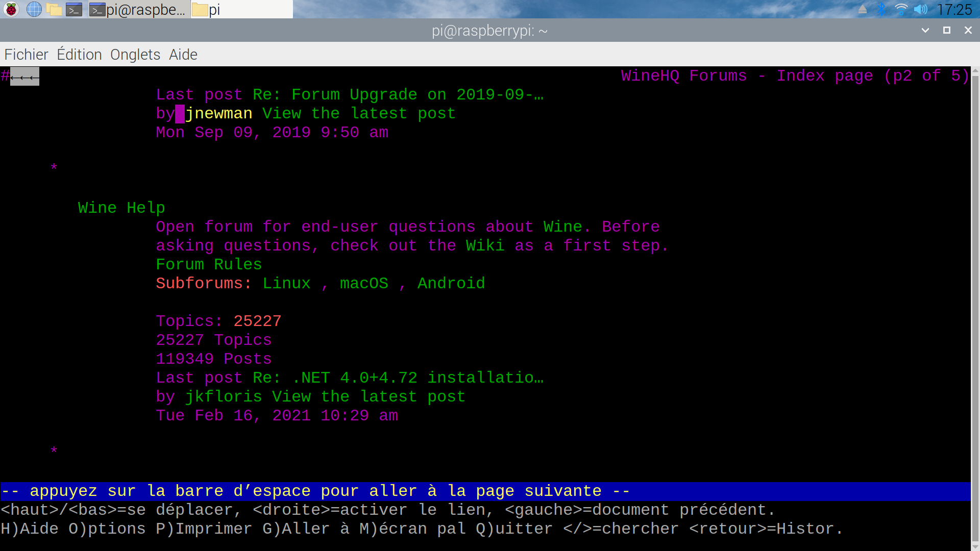The width and height of the screenshot is (980, 551).
Task: Maximize the terminal window
Action: 947,31
